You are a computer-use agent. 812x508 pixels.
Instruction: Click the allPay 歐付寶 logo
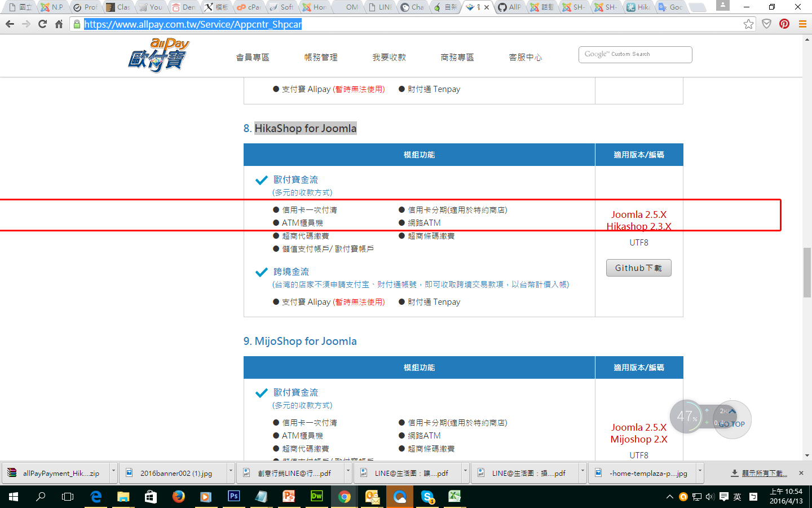[158, 55]
